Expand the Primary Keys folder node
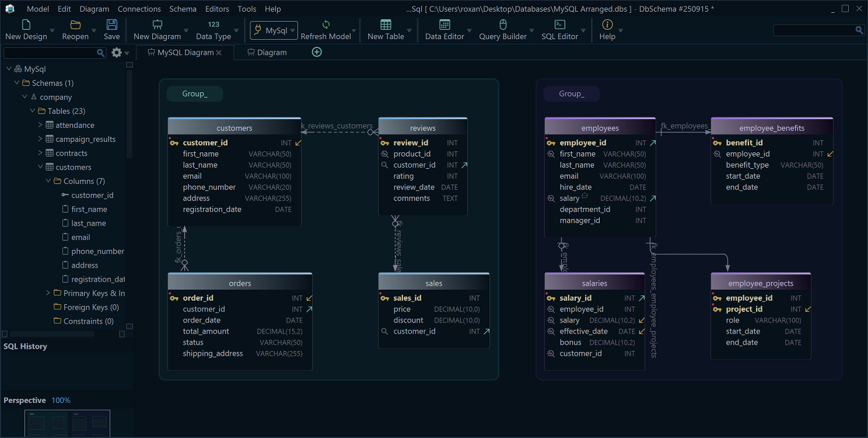 [x=48, y=293]
